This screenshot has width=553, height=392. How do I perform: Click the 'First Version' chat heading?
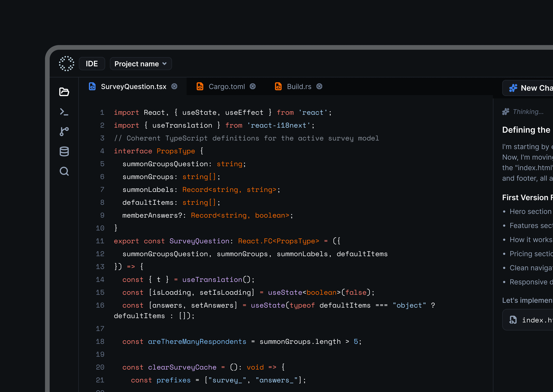click(528, 198)
